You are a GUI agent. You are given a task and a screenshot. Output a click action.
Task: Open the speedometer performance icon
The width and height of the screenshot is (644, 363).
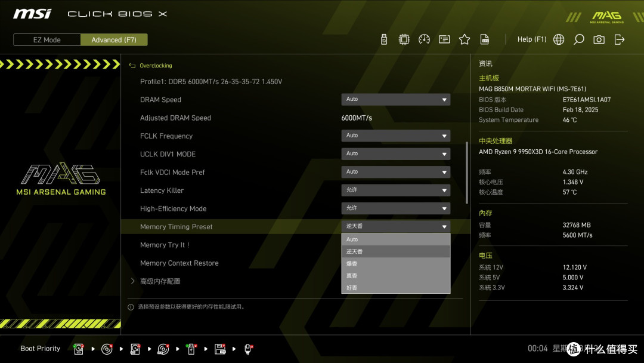click(425, 39)
